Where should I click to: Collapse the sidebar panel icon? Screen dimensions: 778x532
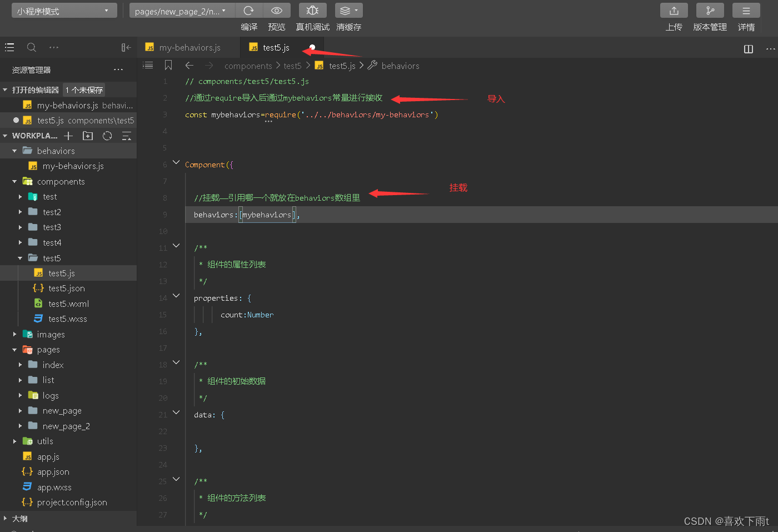point(126,47)
